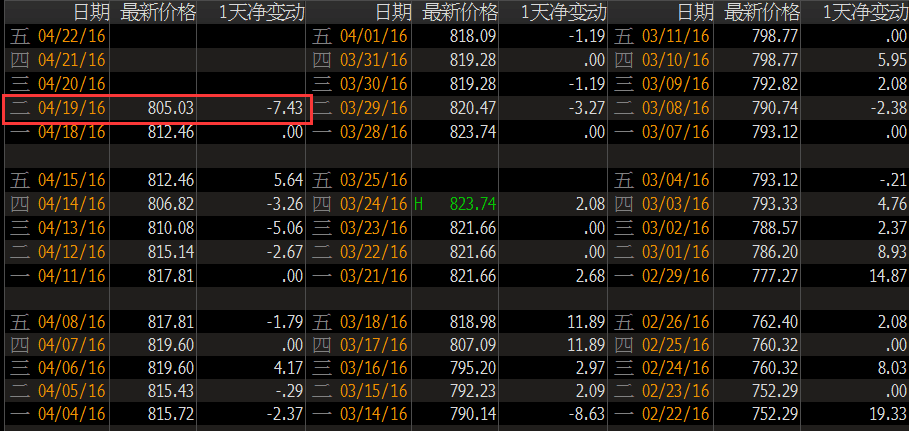
Task: Click the leftmost 日期 column header
Action: tap(90, 12)
